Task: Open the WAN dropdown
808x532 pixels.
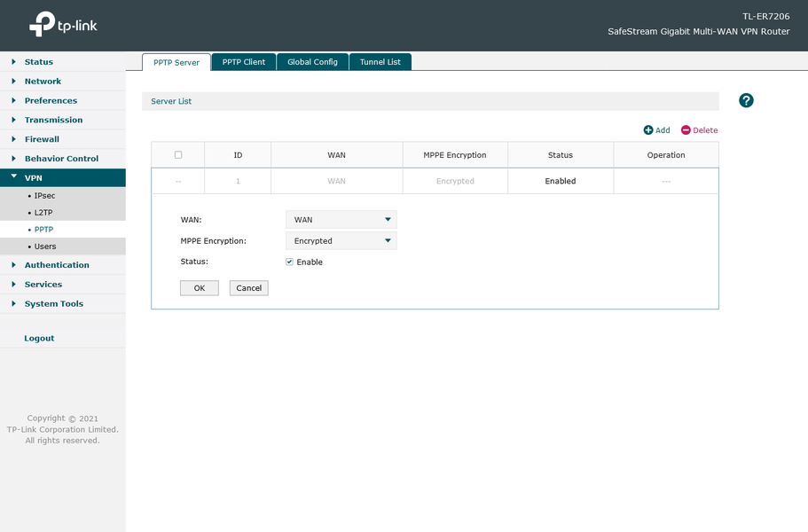Action: pos(341,219)
